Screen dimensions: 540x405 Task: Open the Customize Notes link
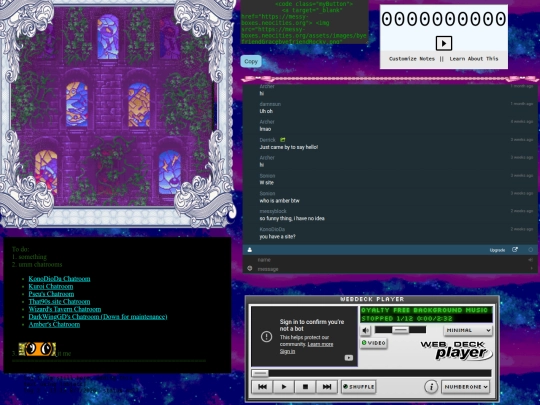click(412, 59)
